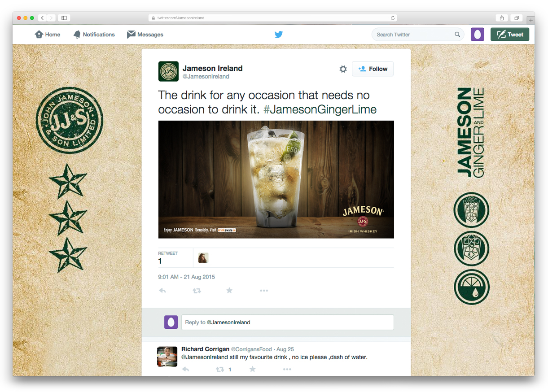Go back in Safari

point(42,18)
